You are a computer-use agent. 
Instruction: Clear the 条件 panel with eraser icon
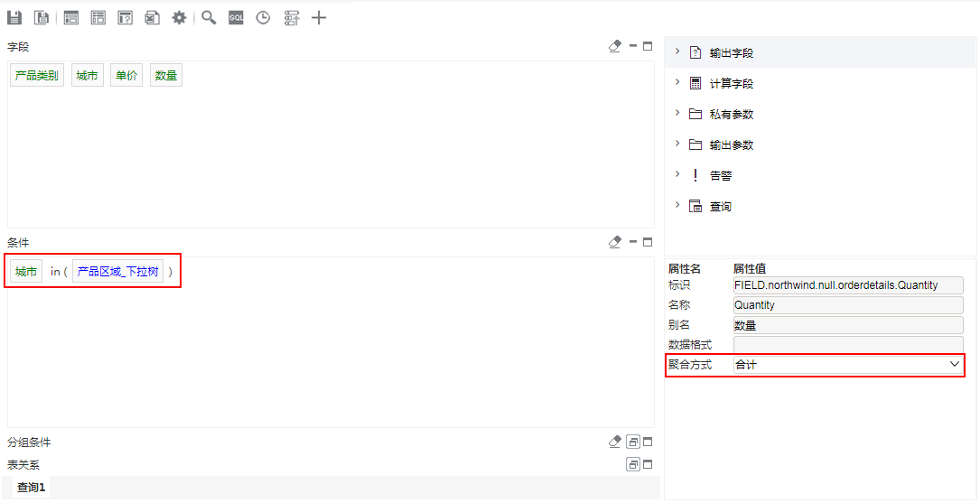(615, 242)
